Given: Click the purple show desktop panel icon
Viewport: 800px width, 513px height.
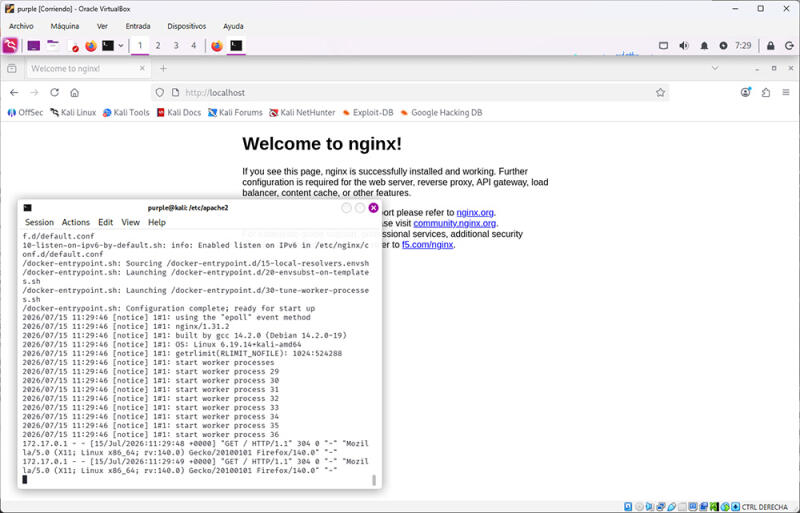Looking at the screenshot, I should point(34,46).
